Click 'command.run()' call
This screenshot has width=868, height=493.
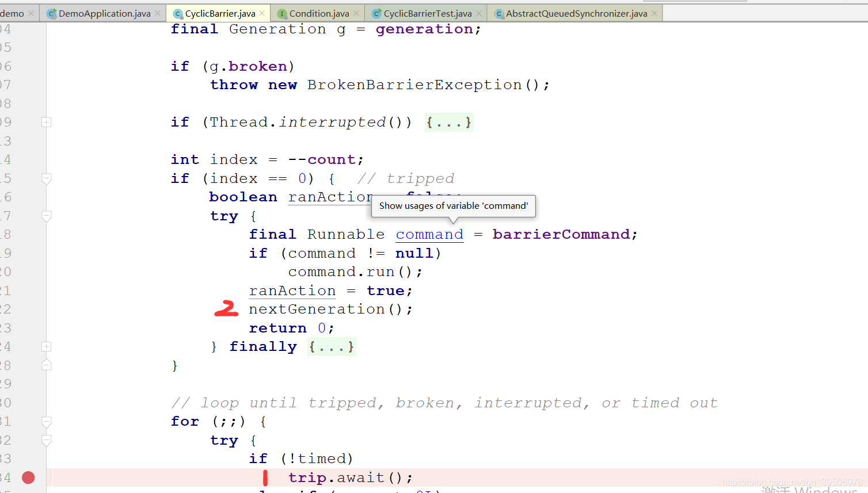[355, 272]
